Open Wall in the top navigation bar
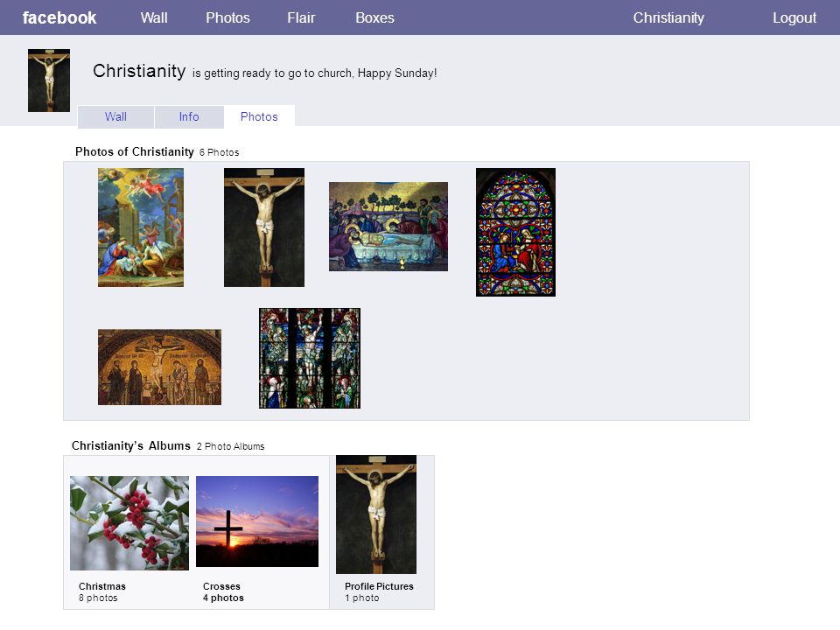 coord(154,17)
